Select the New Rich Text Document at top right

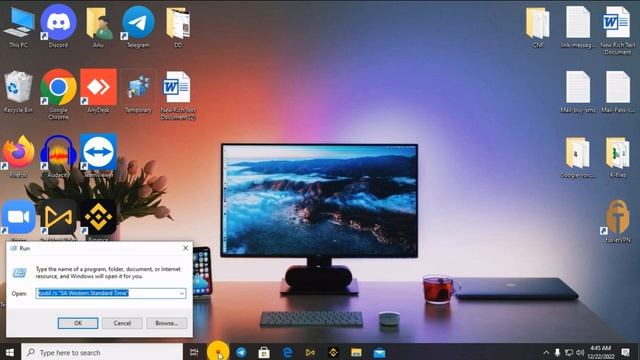coord(617,30)
